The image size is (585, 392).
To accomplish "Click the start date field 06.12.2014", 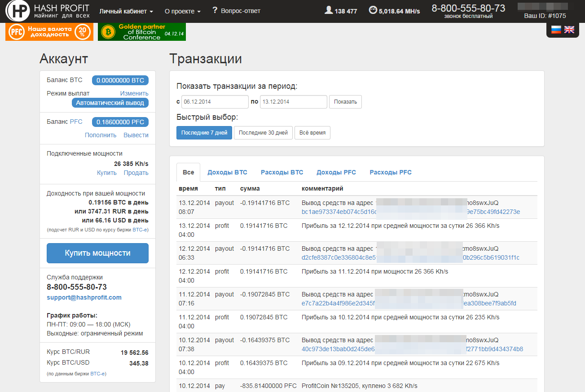I will (215, 102).
